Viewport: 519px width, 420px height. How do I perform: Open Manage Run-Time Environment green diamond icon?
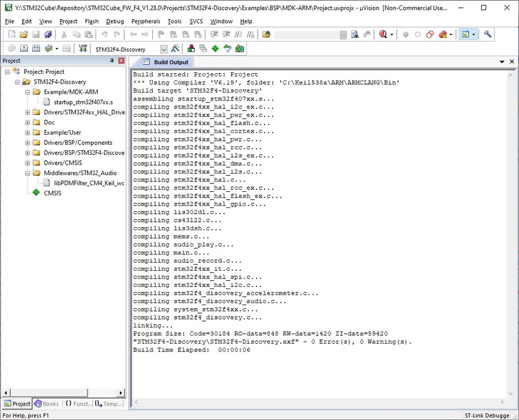point(215,49)
